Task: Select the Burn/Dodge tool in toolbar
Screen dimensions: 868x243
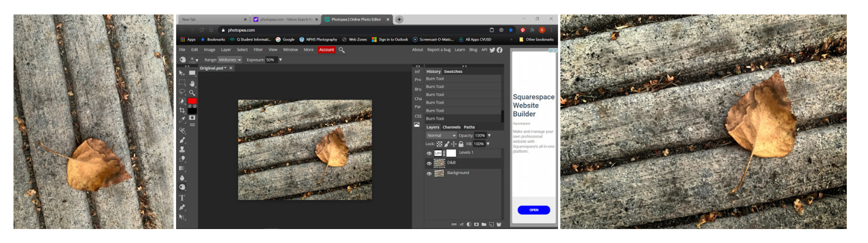Action: point(182,188)
